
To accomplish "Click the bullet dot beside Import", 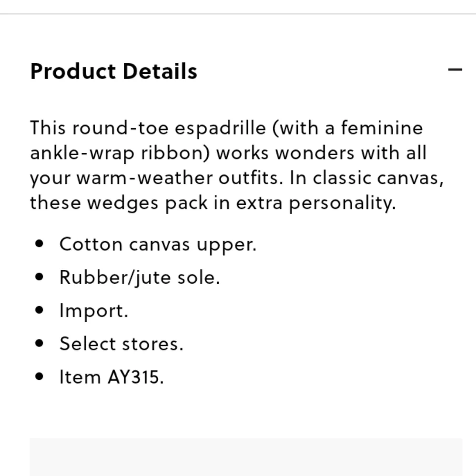I will pyautogui.click(x=39, y=310).
